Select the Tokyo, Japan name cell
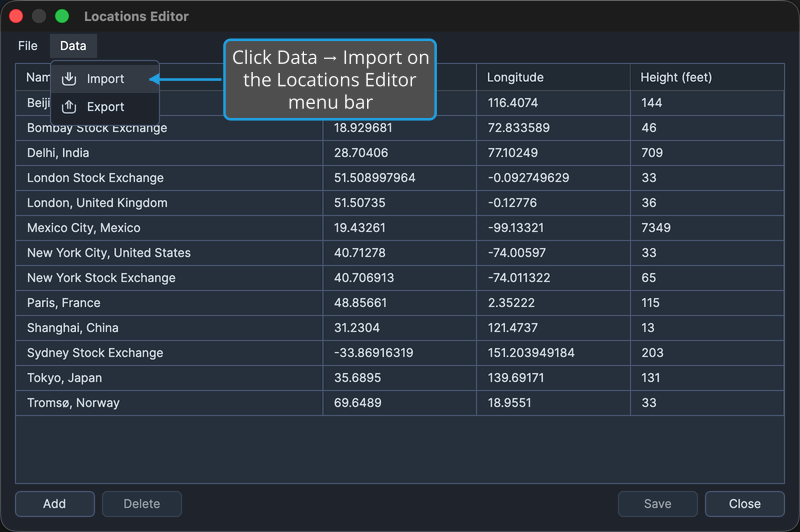This screenshot has width=800, height=532. coord(169,378)
